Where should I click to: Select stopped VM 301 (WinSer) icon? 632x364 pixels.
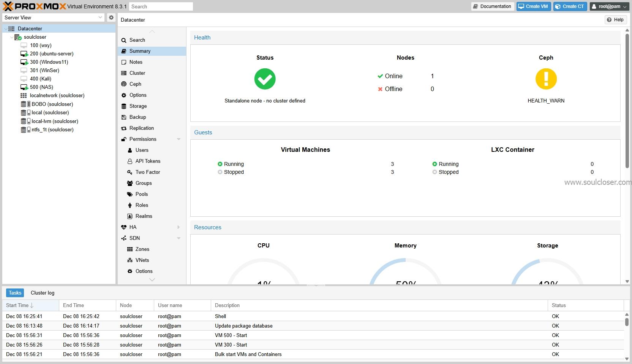pos(24,70)
